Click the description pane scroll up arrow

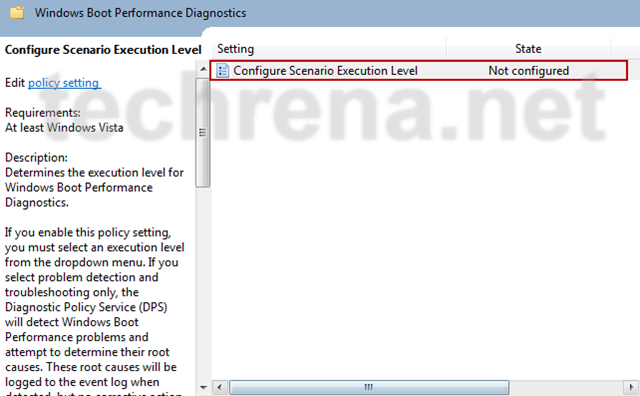coord(203,69)
